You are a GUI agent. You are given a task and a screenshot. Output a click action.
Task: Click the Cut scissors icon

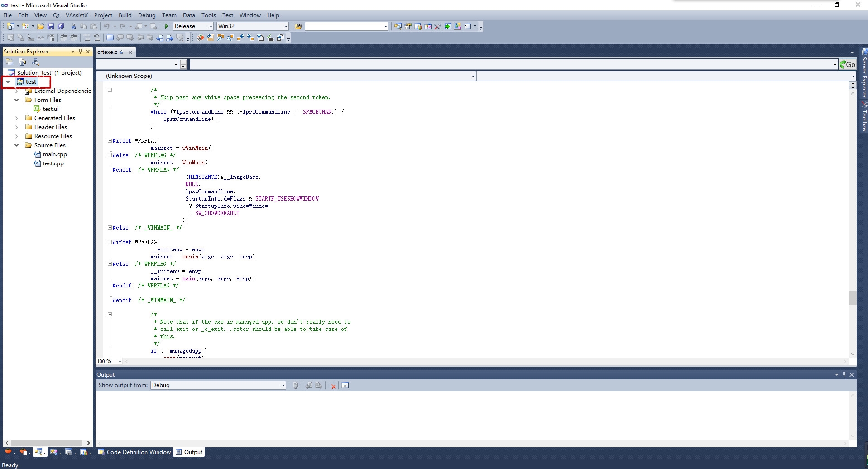(x=74, y=26)
